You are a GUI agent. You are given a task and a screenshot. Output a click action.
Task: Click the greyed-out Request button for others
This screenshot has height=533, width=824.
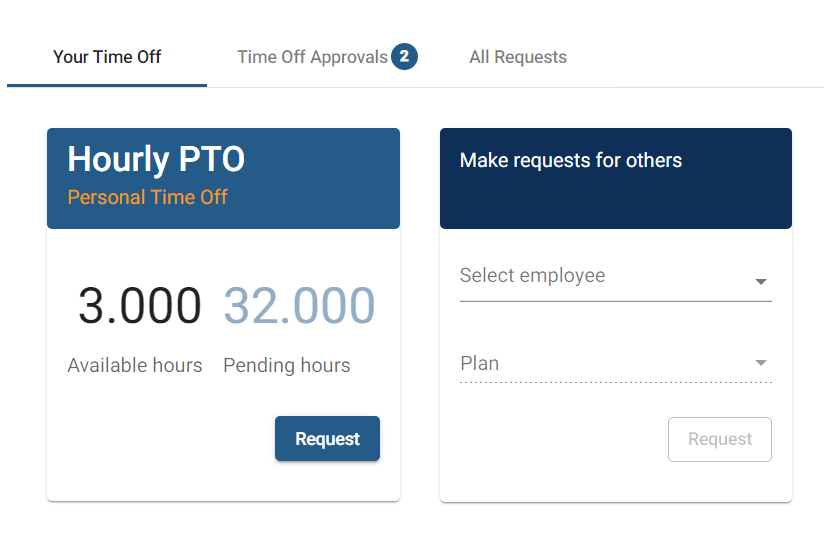tap(719, 439)
